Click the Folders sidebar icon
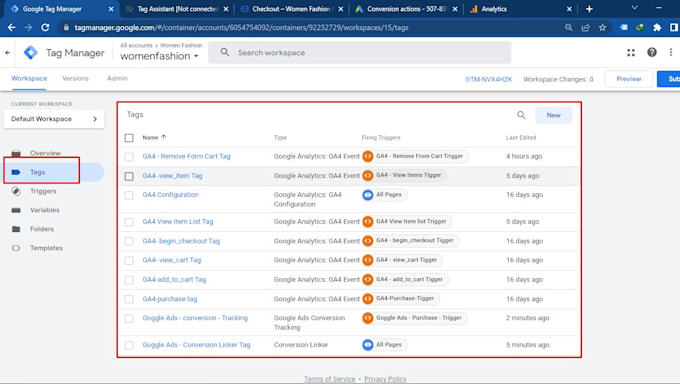680x384 pixels. point(16,229)
